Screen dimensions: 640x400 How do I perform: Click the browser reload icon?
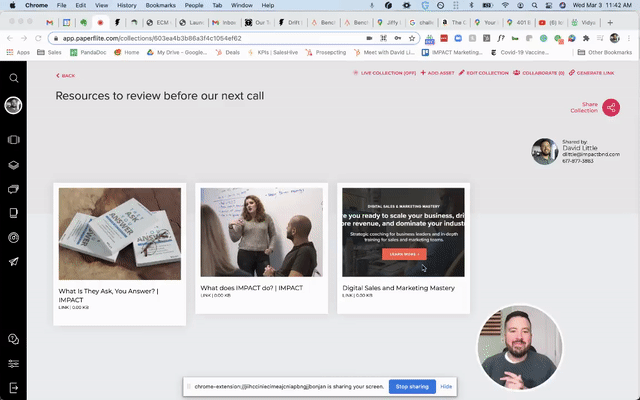tap(38, 38)
